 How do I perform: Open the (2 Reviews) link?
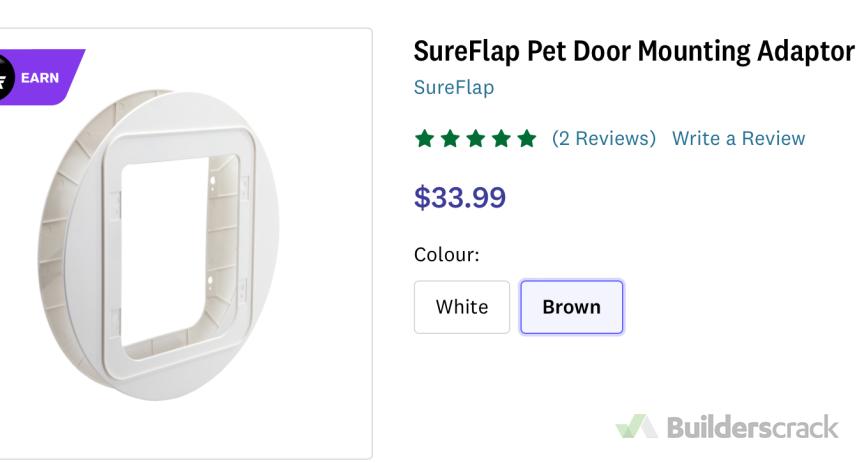click(603, 138)
